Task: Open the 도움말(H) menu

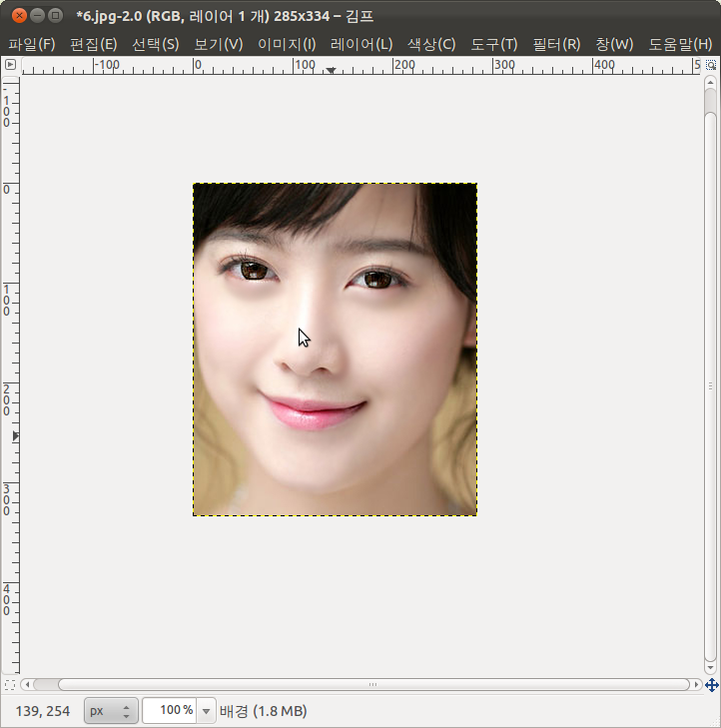Action: tap(680, 45)
